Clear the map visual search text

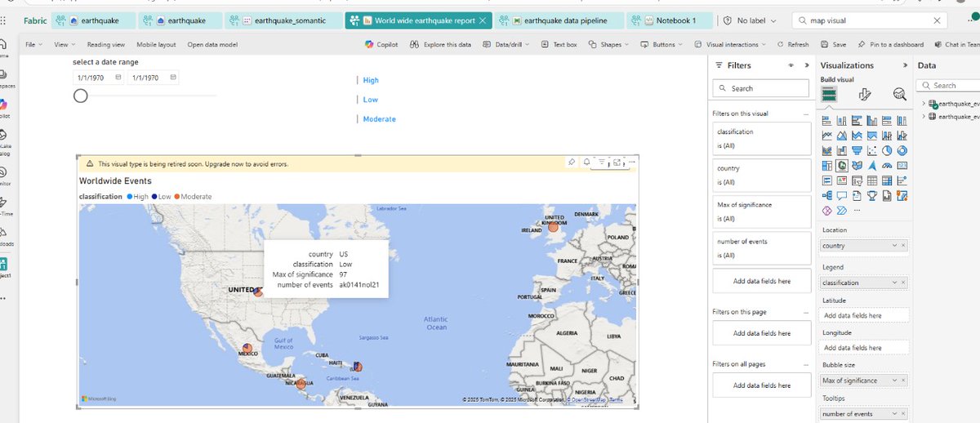point(937,20)
